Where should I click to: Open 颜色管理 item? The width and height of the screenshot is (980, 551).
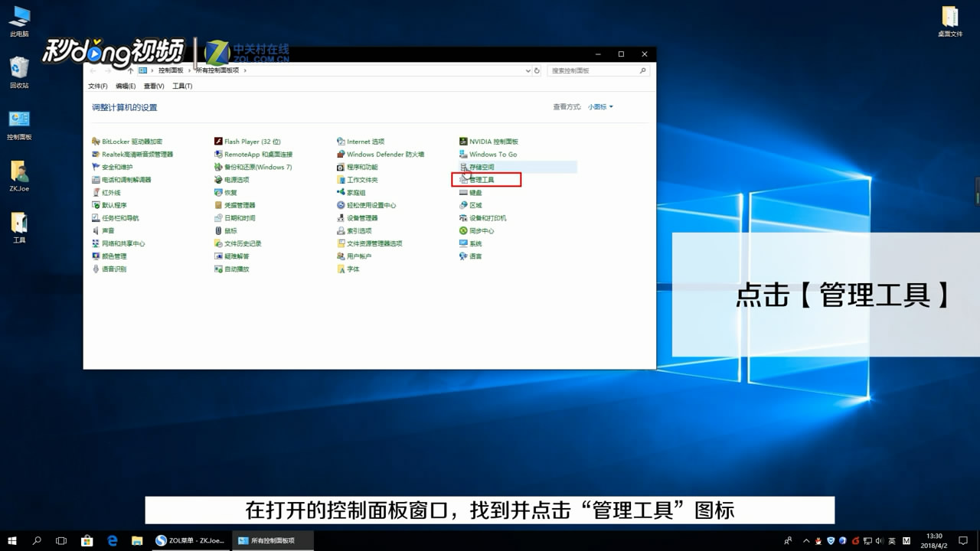(x=109, y=256)
